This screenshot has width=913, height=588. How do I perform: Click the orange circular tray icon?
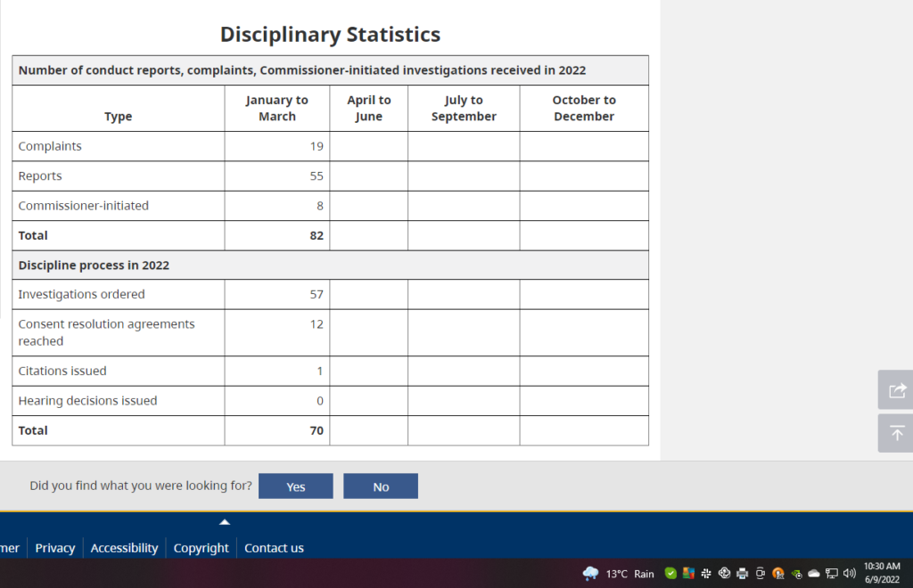point(778,574)
